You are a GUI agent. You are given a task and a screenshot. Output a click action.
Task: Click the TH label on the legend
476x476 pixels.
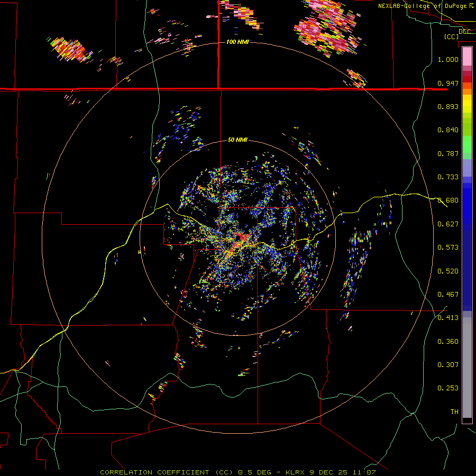point(454,412)
